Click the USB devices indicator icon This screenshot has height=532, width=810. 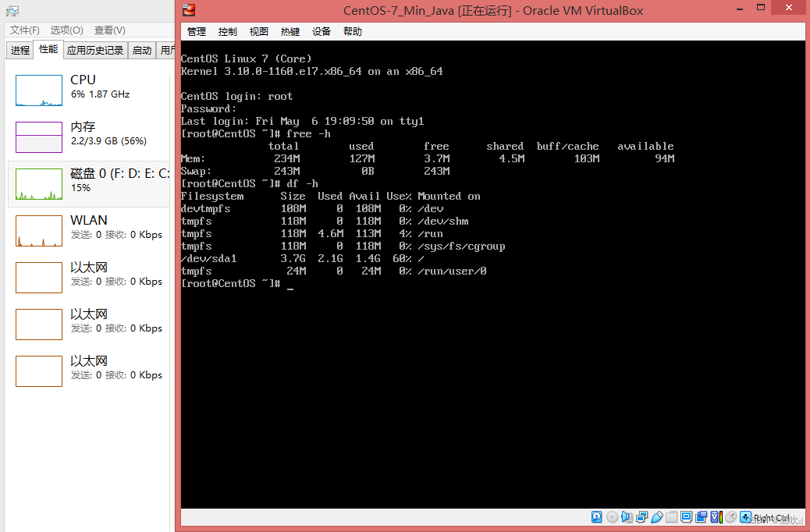click(x=657, y=517)
